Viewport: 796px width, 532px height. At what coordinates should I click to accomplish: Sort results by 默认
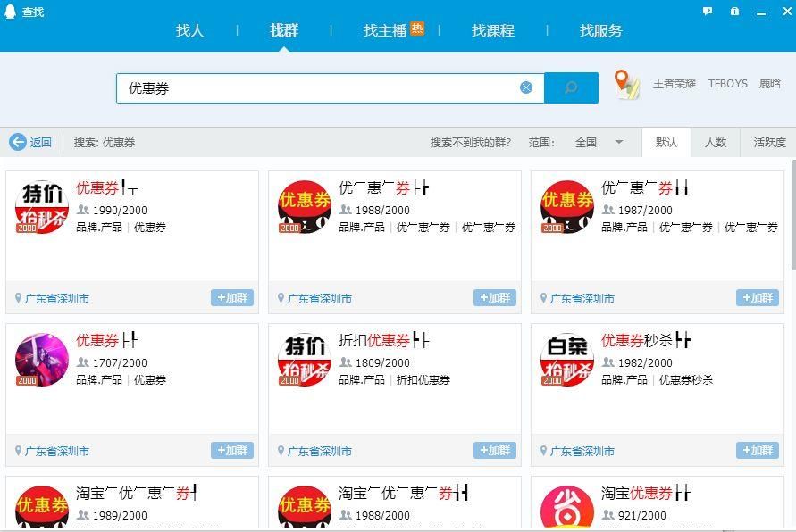pyautogui.click(x=666, y=143)
